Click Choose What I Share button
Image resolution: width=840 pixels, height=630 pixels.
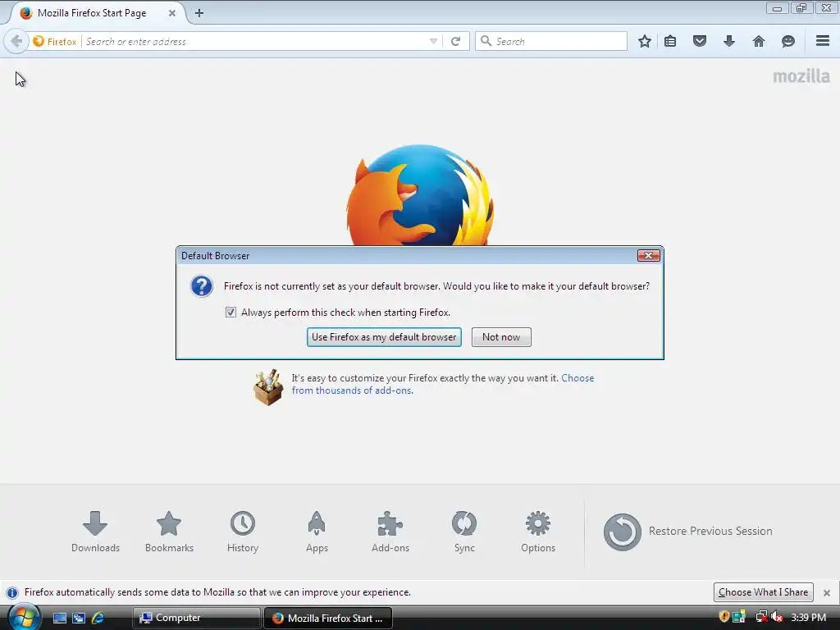coord(764,592)
